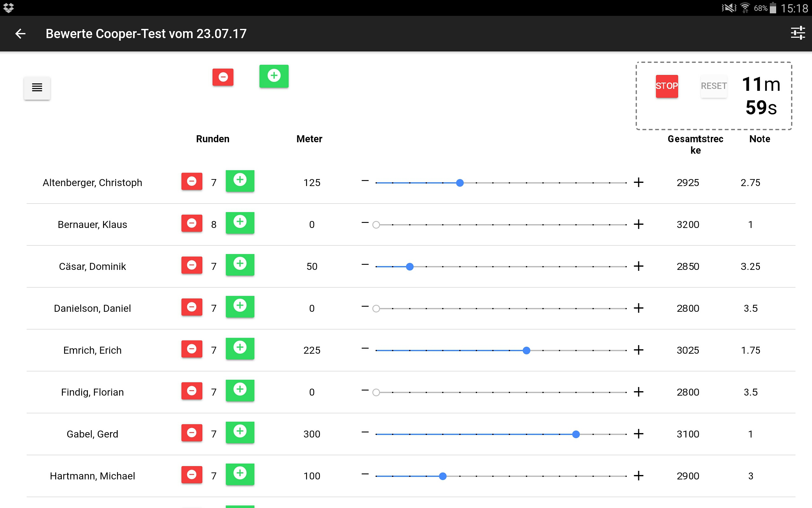Click Gabel, Gerd's meter slider handle
This screenshot has width=812, height=508.
(576, 434)
